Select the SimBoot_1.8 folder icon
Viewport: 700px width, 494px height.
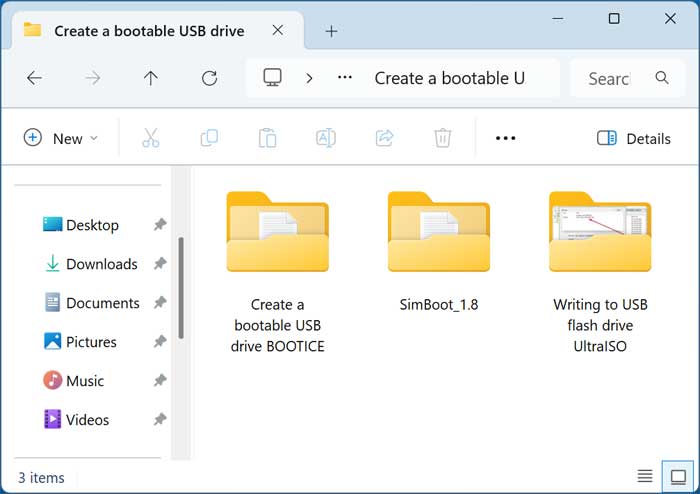pyautogui.click(x=439, y=232)
